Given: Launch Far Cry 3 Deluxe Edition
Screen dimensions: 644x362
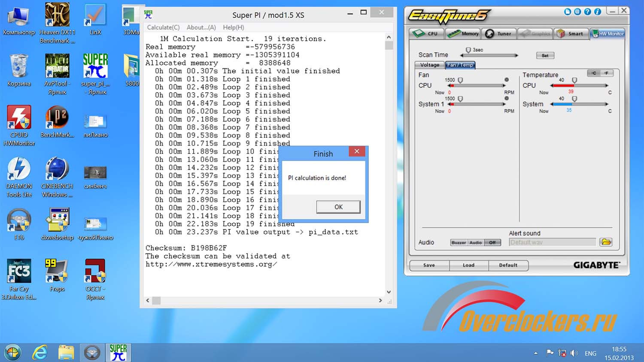Looking at the screenshot, I should click(x=19, y=279).
